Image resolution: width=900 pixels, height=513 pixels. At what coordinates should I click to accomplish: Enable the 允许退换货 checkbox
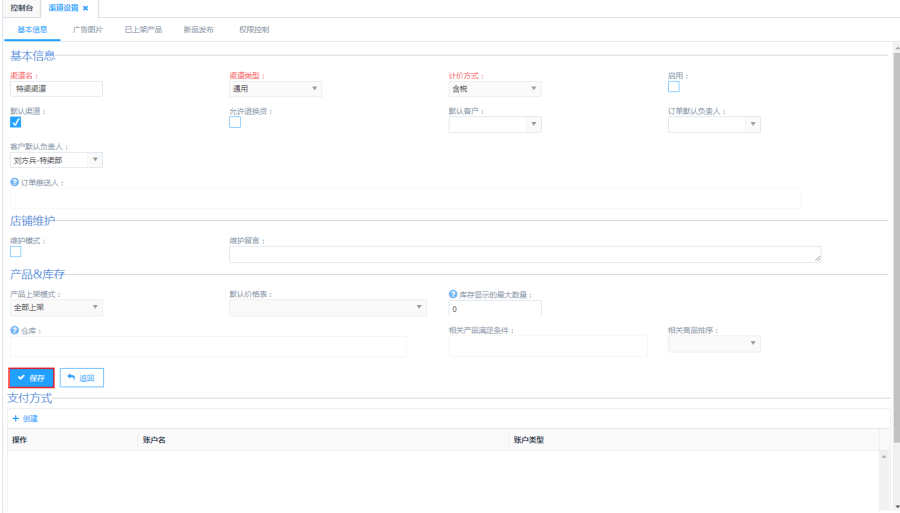[x=235, y=122]
